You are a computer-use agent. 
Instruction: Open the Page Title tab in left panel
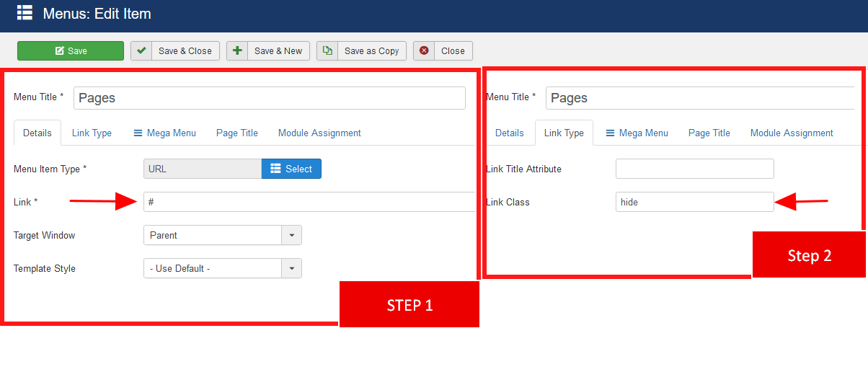[237, 133]
